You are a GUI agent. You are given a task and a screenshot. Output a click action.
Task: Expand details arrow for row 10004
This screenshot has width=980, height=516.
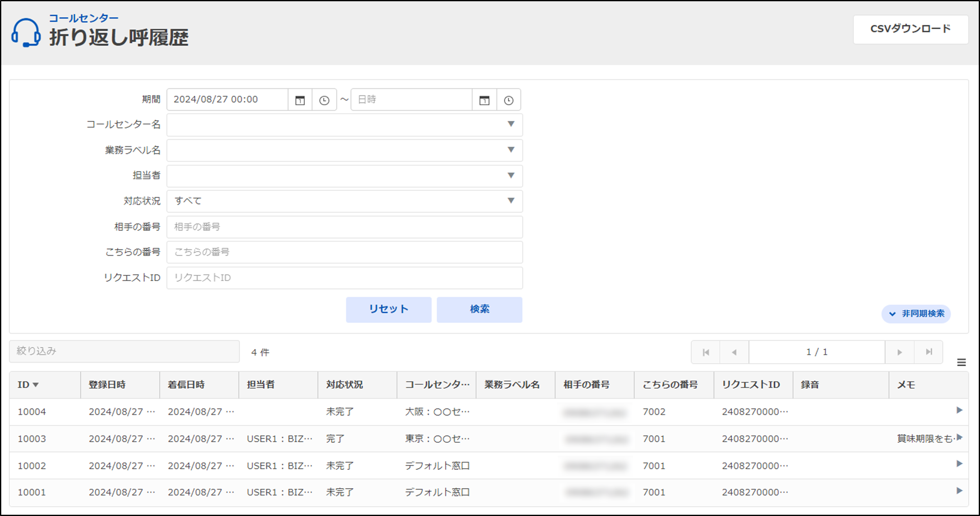pos(959,410)
